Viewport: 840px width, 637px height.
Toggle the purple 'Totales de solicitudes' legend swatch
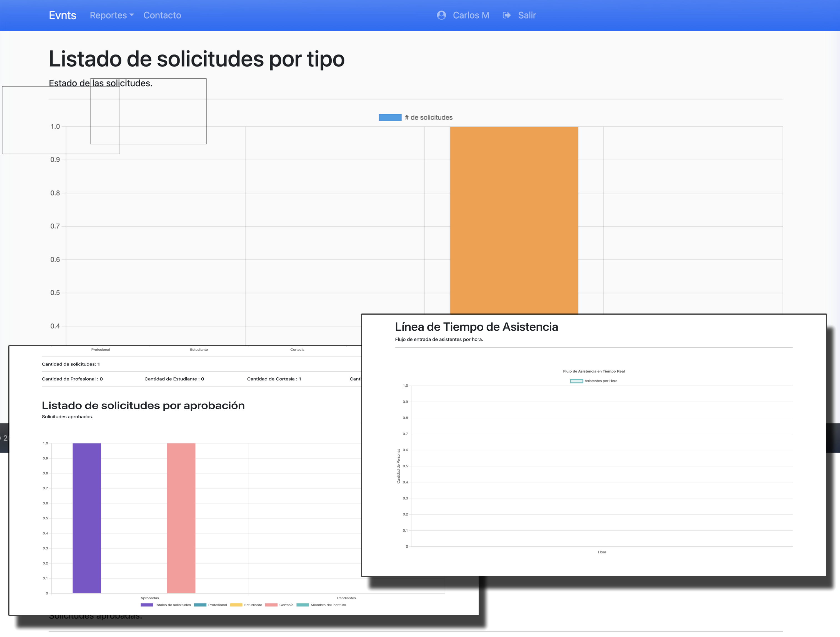point(147,605)
